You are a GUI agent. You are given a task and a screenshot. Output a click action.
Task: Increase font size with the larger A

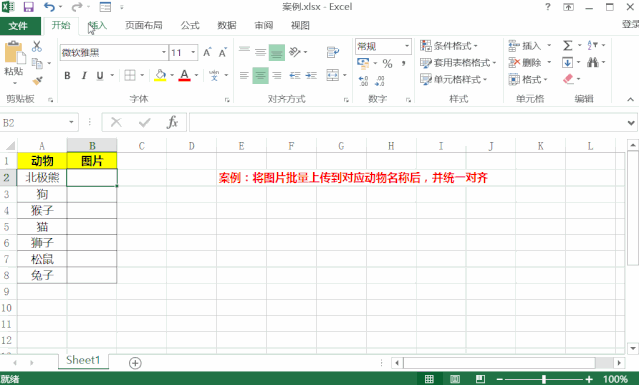click(x=207, y=53)
